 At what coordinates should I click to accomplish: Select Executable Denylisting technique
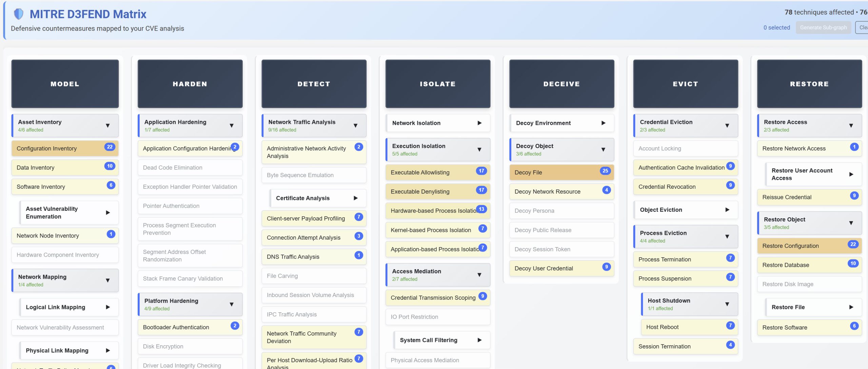point(438,191)
